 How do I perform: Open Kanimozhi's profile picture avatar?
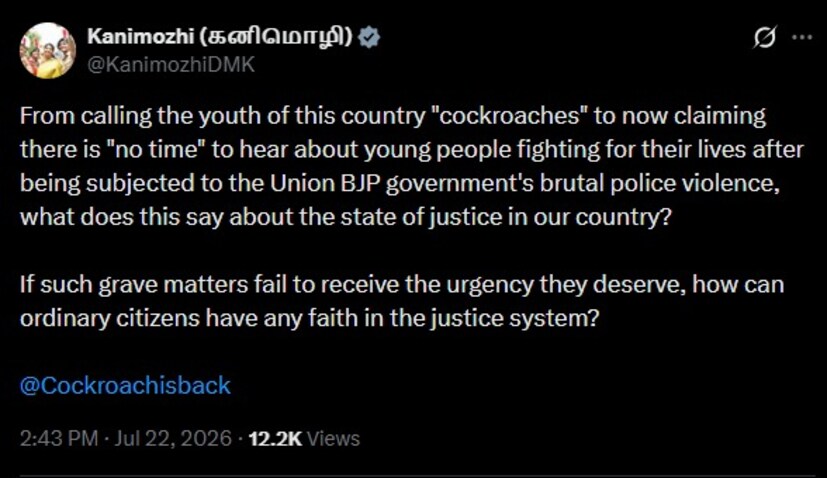click(47, 51)
